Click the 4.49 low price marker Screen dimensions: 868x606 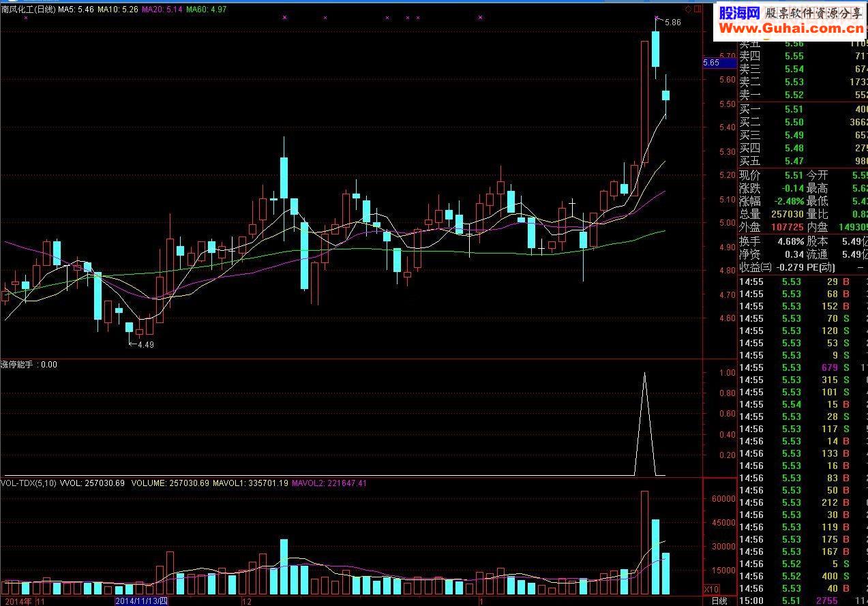[x=145, y=345]
